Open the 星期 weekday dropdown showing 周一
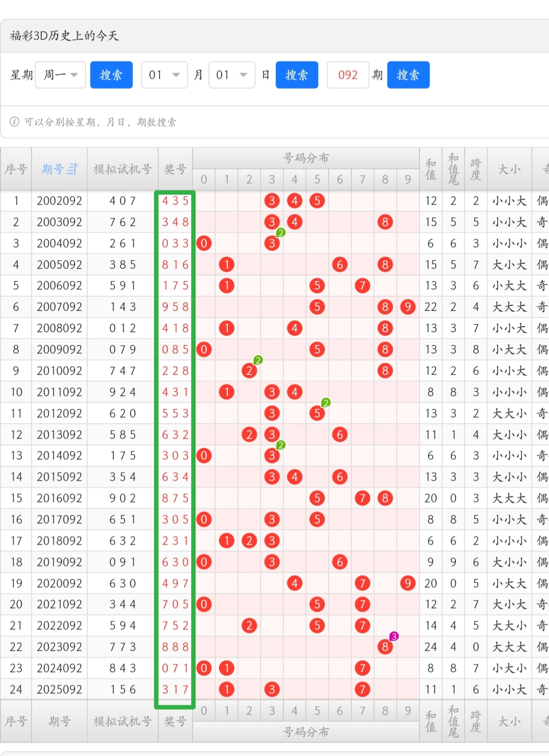Image resolution: width=549 pixels, height=756 pixels. tap(60, 75)
